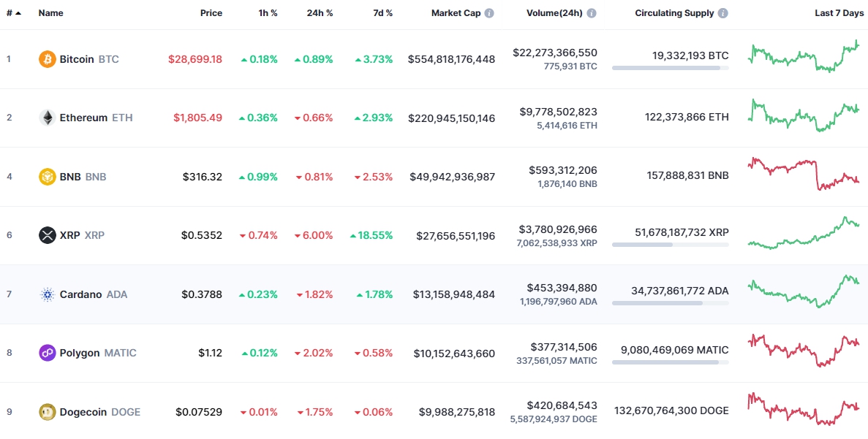Click the Market Cap info icon

click(488, 13)
